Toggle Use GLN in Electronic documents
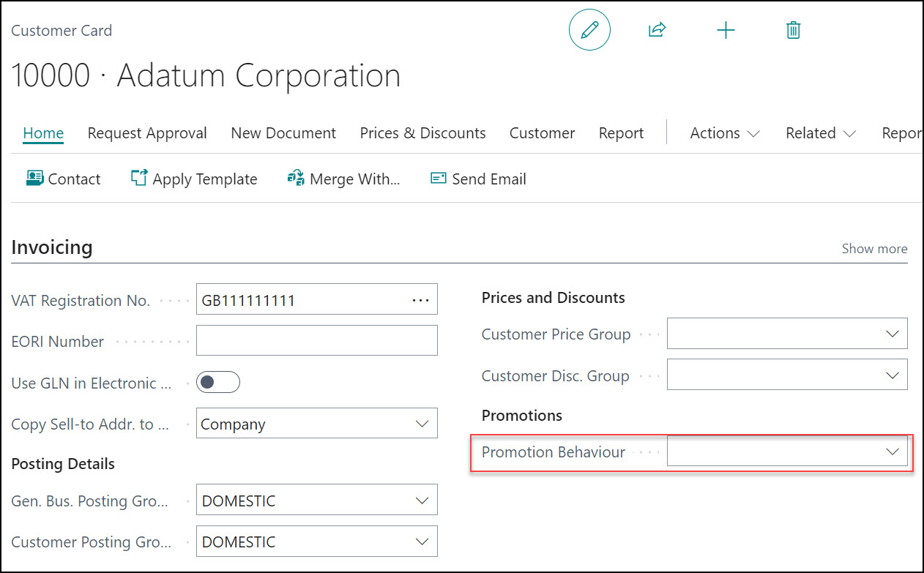The width and height of the screenshot is (924, 573). (217, 381)
